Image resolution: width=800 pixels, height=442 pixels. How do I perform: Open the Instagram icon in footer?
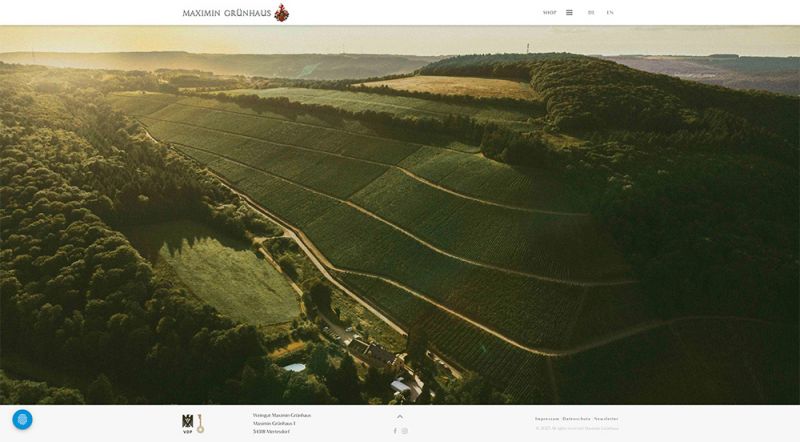coord(405,431)
